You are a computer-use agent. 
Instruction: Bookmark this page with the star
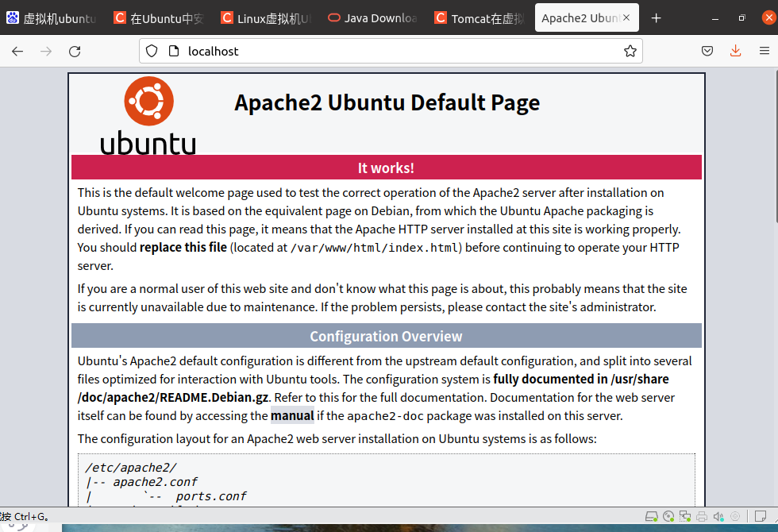pos(630,51)
